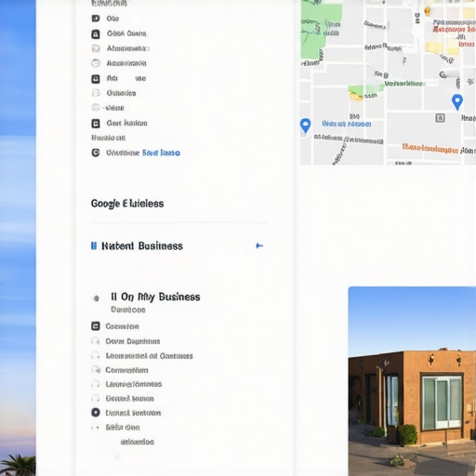The image size is (476, 476).
Task: Click the round icon before the 'Sad Itmo' link
Action: (96, 152)
